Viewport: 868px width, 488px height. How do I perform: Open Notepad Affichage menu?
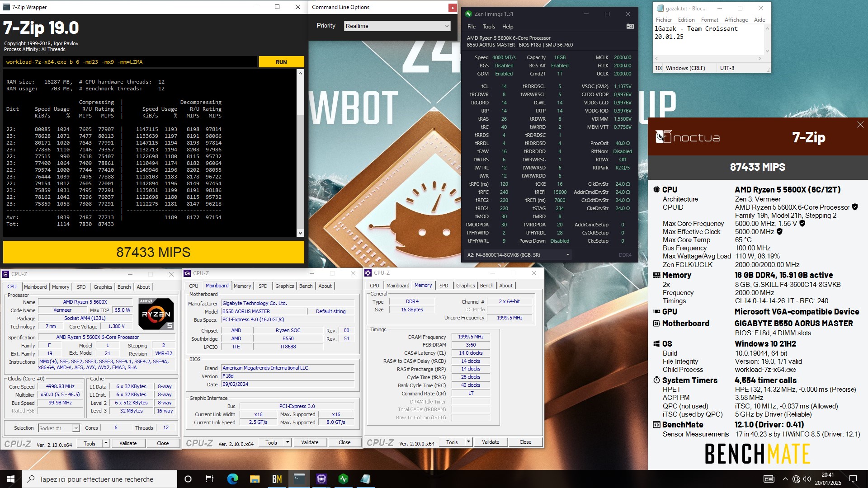[736, 20]
